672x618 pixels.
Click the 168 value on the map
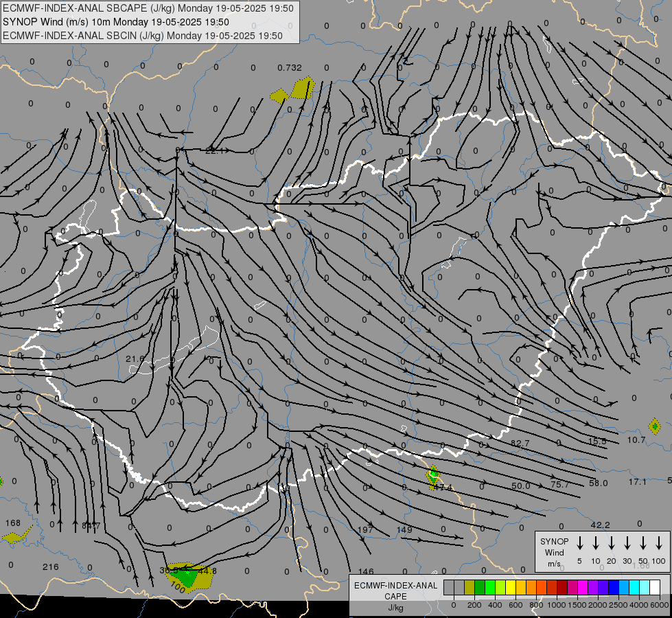point(13,523)
